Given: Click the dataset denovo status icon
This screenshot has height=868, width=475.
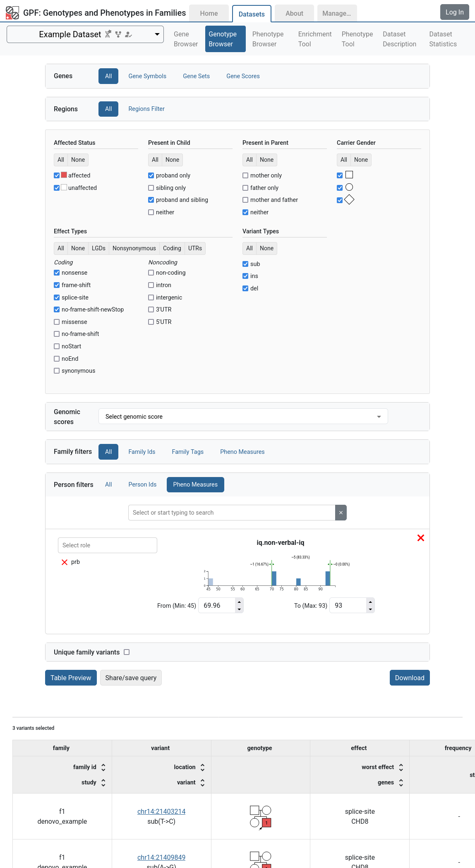Looking at the screenshot, I should click(108, 34).
